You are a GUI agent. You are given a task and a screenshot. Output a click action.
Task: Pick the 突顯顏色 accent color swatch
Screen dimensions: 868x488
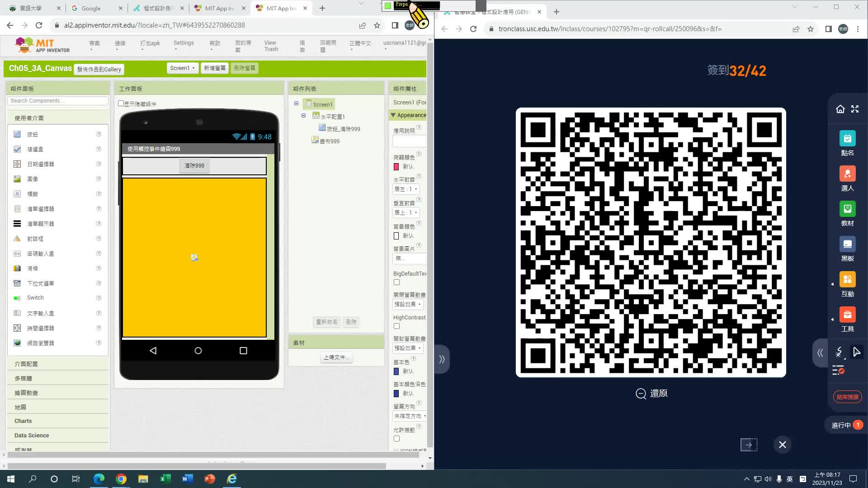pos(396,167)
